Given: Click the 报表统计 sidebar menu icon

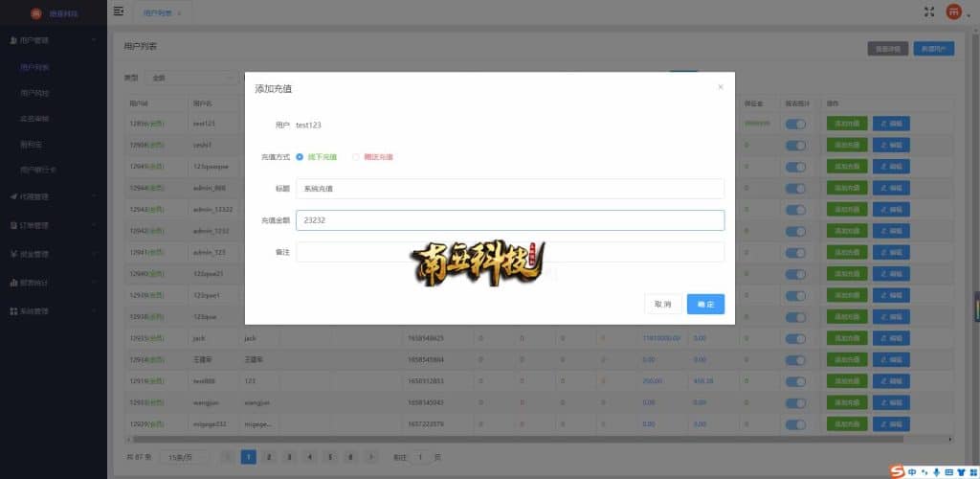Looking at the screenshot, I should coord(13,283).
